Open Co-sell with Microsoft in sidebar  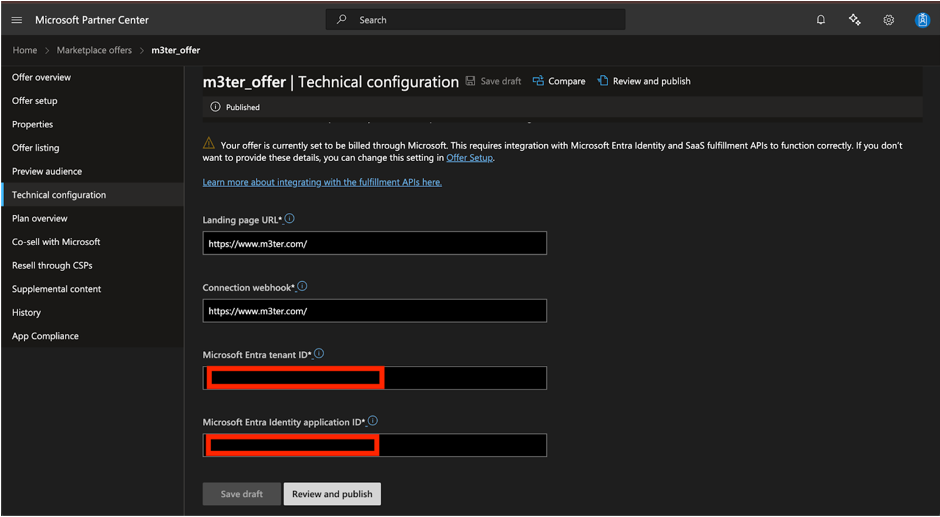92,242
